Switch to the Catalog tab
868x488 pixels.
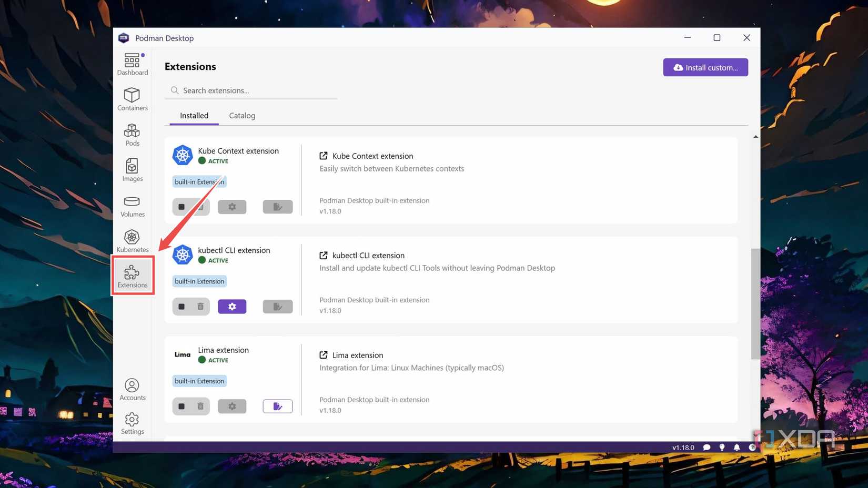coord(242,115)
